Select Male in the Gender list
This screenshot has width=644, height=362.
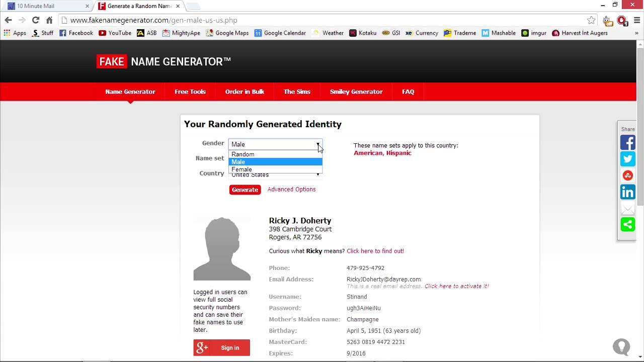pos(275,162)
